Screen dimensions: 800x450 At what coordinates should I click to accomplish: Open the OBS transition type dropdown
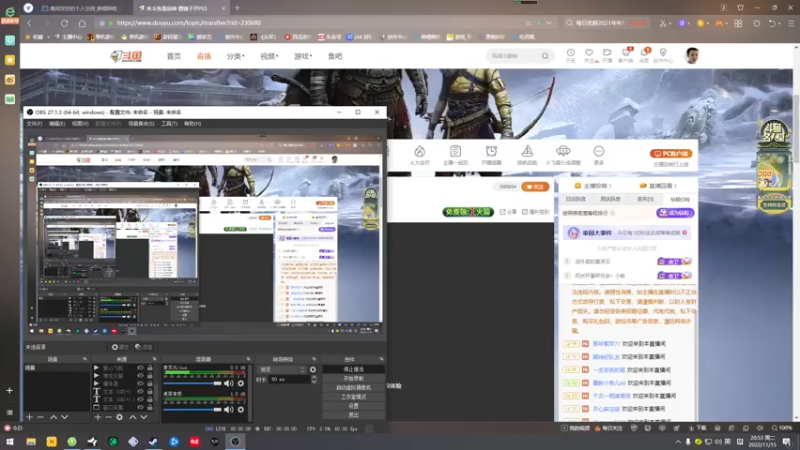click(283, 369)
